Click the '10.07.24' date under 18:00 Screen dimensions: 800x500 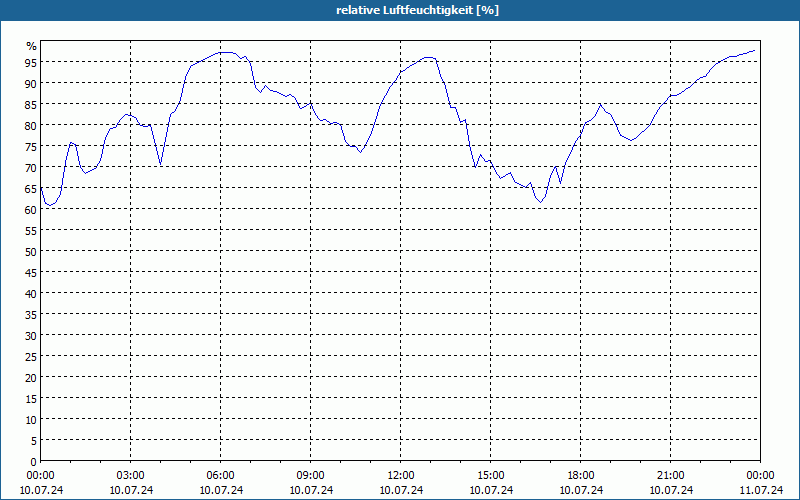(581, 490)
